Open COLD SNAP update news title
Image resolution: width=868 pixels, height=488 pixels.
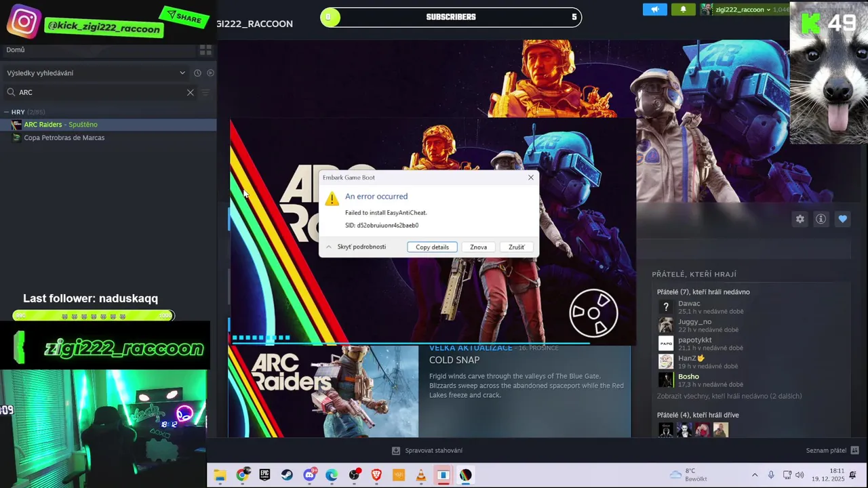(454, 360)
